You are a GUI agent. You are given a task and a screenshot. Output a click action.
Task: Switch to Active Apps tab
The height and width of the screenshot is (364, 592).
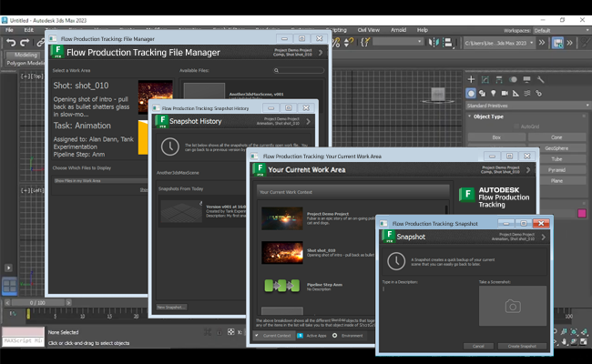pos(311,335)
